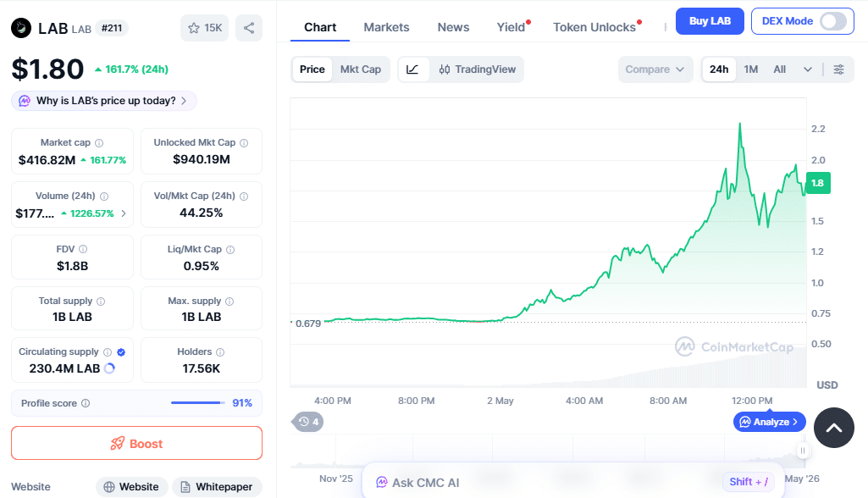Select the 24h time range
Viewport: 868px width, 498px height.
pyautogui.click(x=719, y=69)
